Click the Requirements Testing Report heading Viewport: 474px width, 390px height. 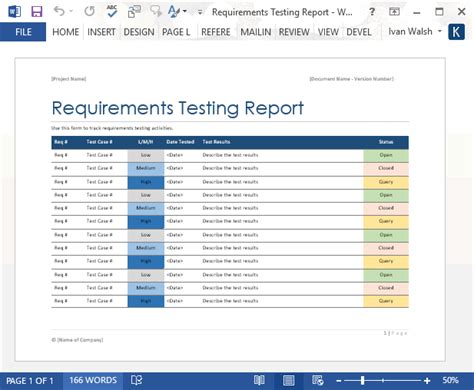click(178, 108)
